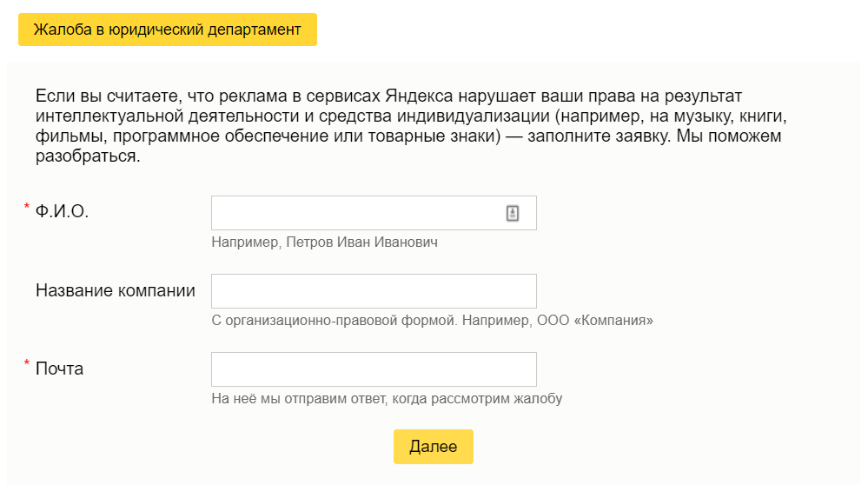Viewport: 868px width, 485px height.
Task: Focus the Почта email input field
Action: click(x=374, y=369)
